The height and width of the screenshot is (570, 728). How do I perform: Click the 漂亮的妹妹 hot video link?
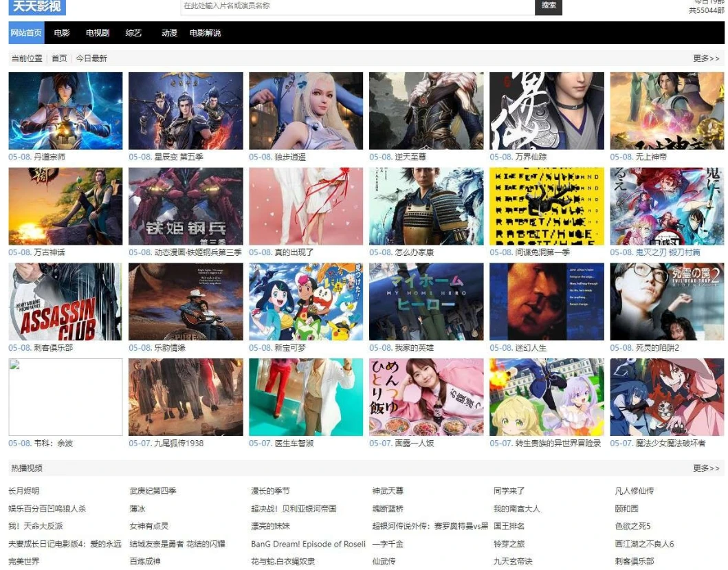coord(270,526)
